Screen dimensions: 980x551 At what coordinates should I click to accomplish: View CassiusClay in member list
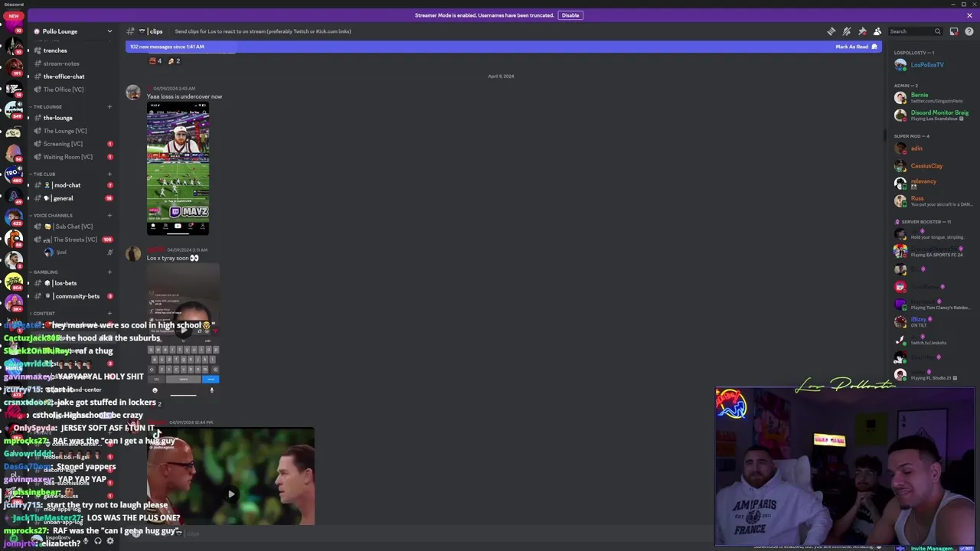click(x=927, y=166)
